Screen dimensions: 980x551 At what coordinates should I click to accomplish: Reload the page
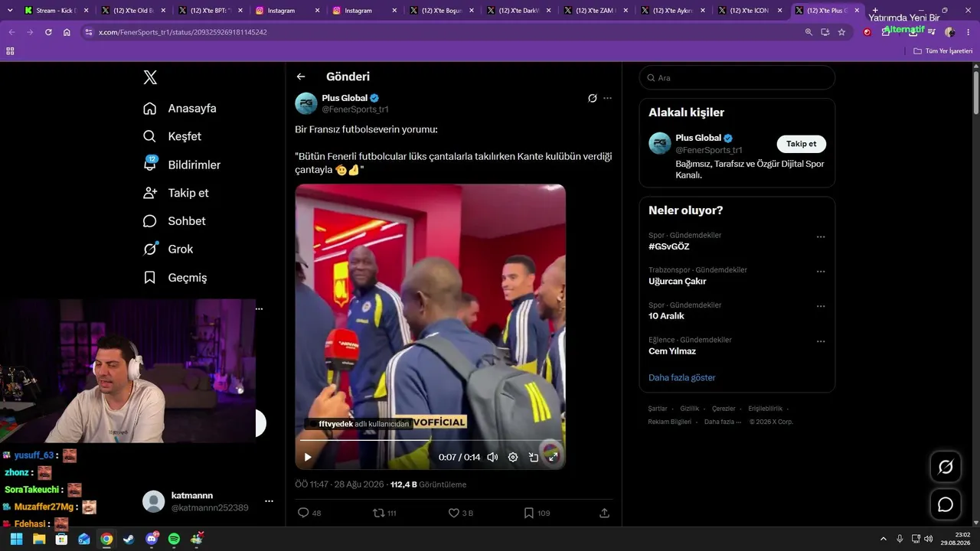(x=48, y=32)
